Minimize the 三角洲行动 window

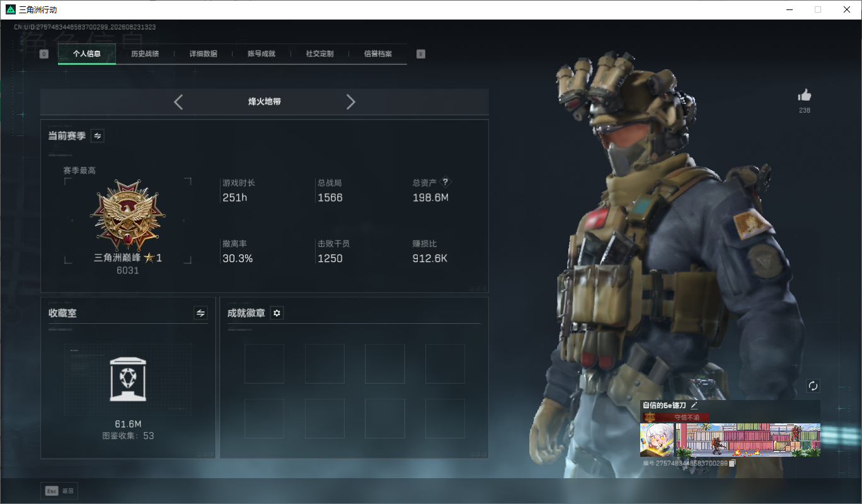click(x=790, y=9)
